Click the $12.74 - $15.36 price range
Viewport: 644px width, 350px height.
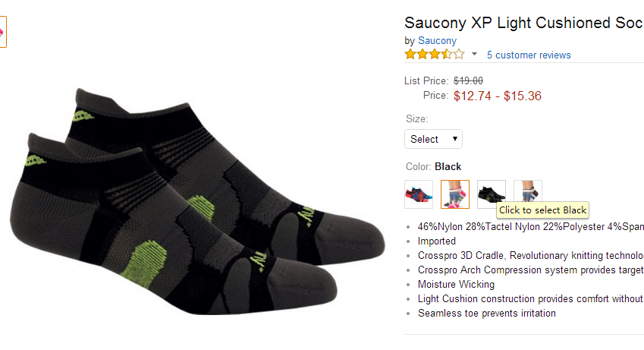coord(497,96)
